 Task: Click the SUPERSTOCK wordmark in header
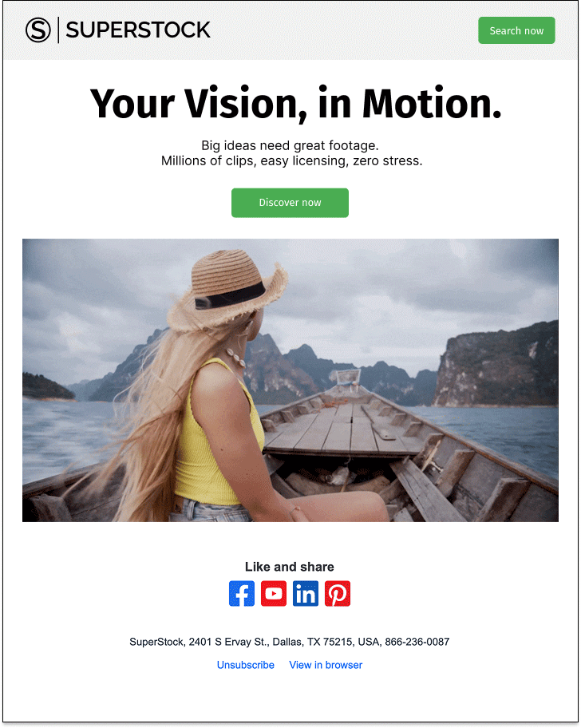pyautogui.click(x=138, y=30)
